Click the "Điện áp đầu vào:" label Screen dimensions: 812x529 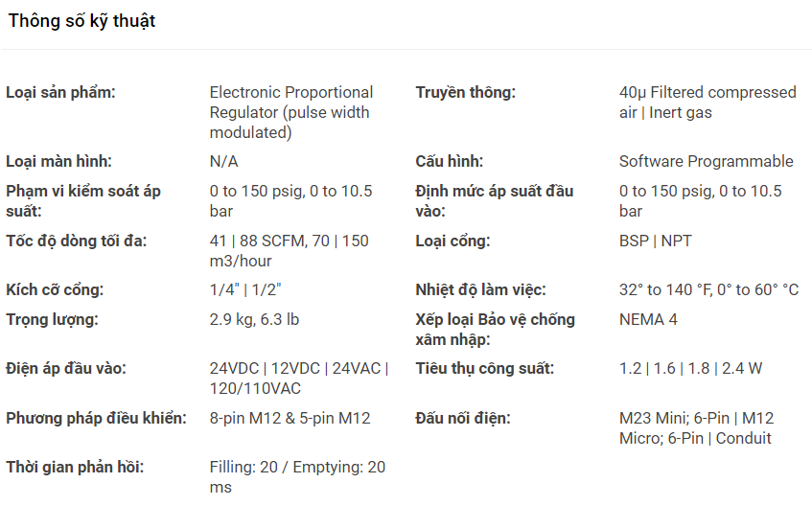(66, 368)
